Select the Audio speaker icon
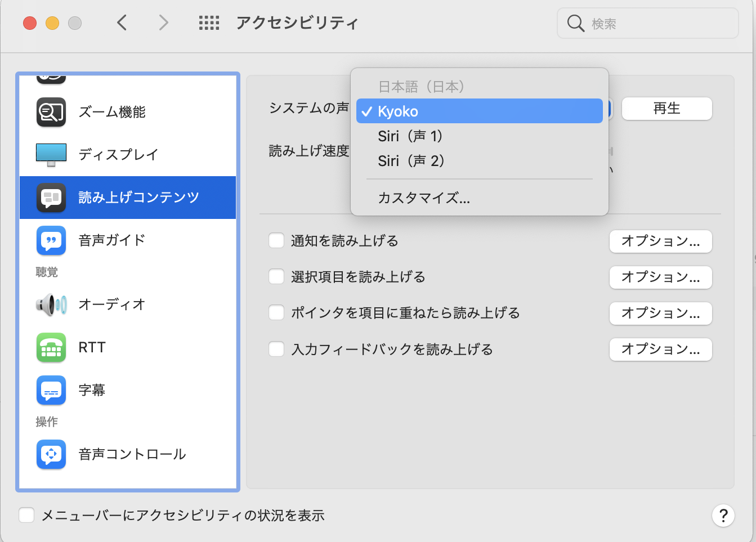The image size is (756, 542). point(51,304)
